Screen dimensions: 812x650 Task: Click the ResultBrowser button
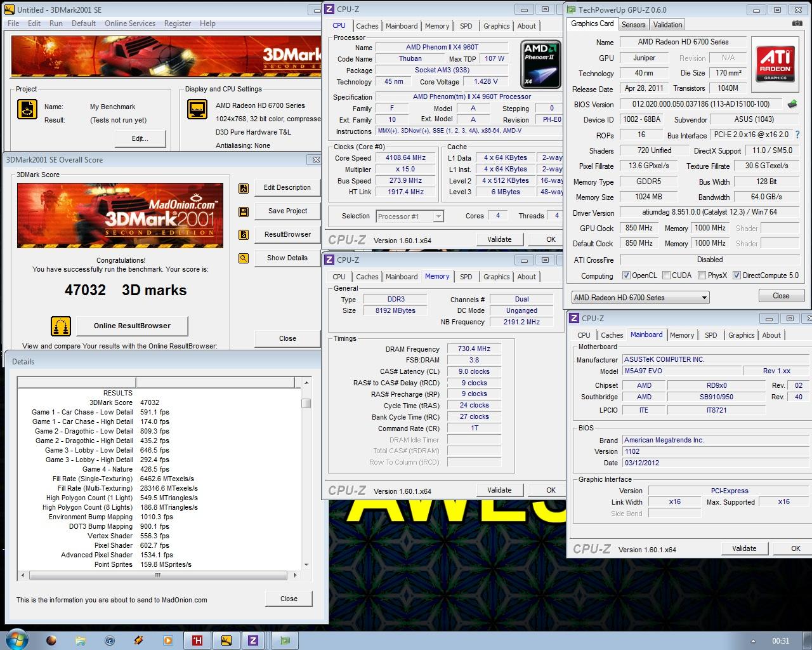287,235
